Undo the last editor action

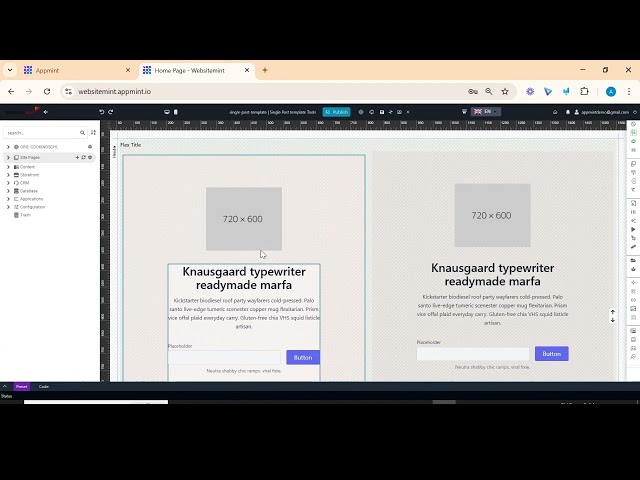point(102,112)
